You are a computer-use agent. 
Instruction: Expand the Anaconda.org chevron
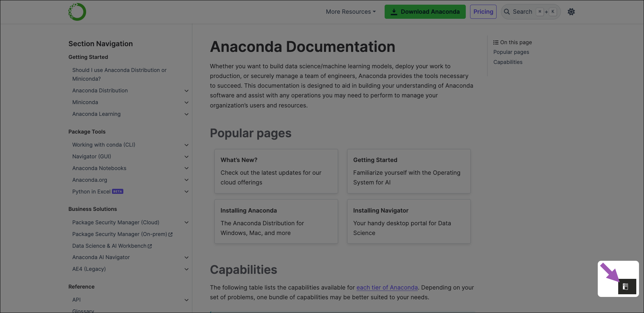click(187, 180)
